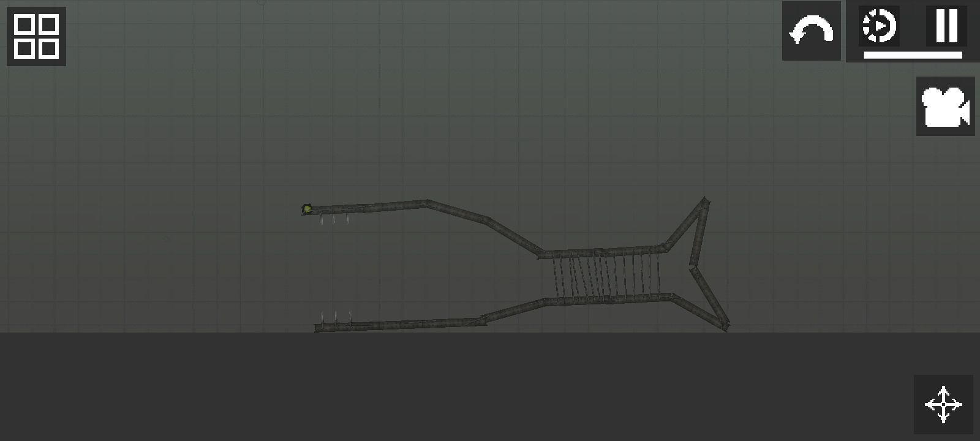Select the lower jaw beam with spikes

point(400,324)
